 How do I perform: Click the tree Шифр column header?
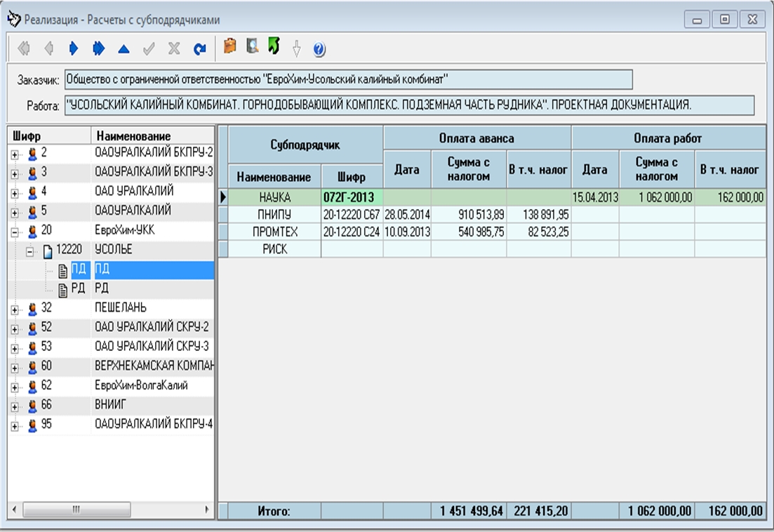click(x=49, y=135)
